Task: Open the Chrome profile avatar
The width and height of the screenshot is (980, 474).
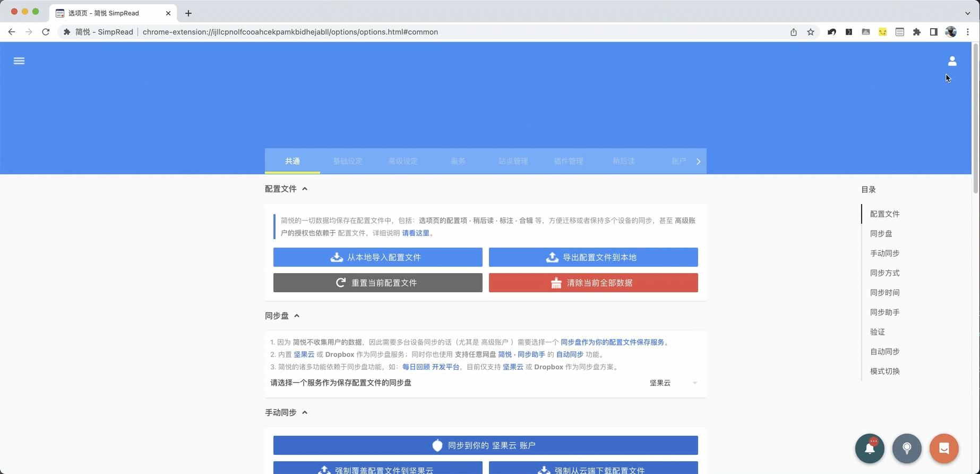Action: tap(951, 32)
